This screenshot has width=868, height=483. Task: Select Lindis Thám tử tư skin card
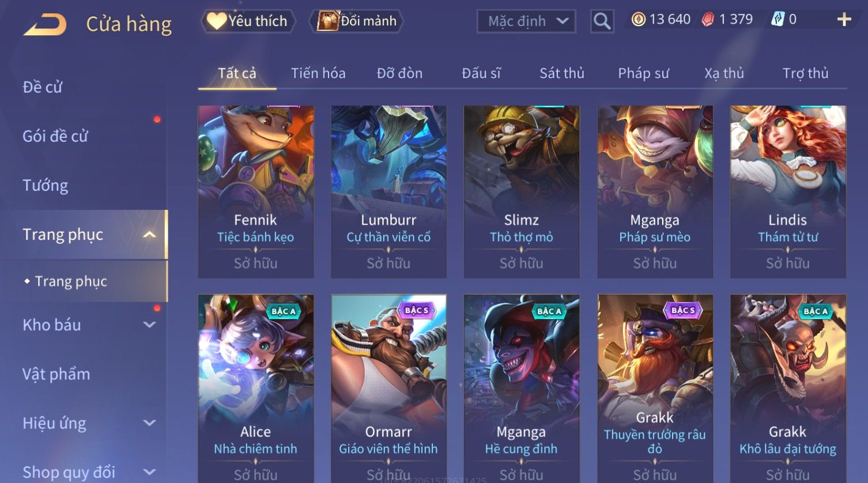(788, 192)
